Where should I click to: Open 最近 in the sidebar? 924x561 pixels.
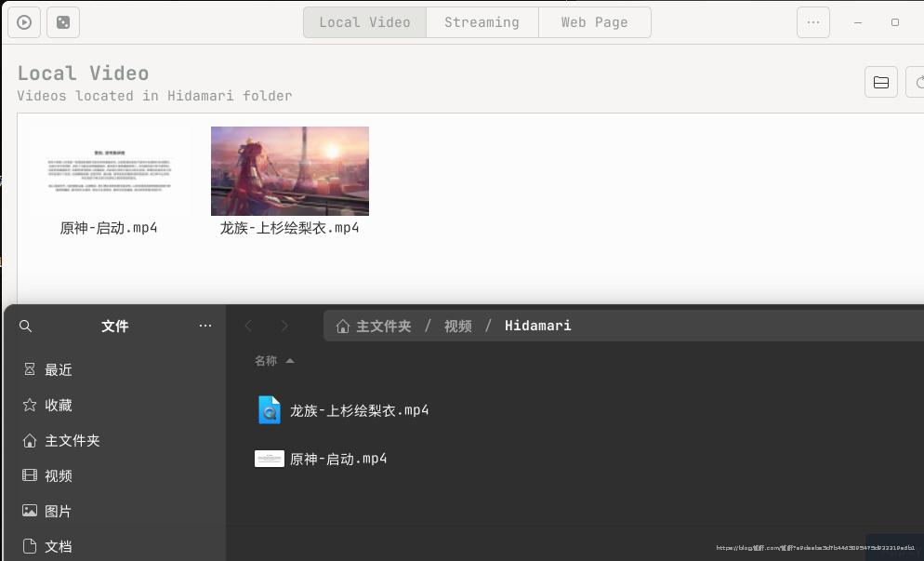[58, 370]
